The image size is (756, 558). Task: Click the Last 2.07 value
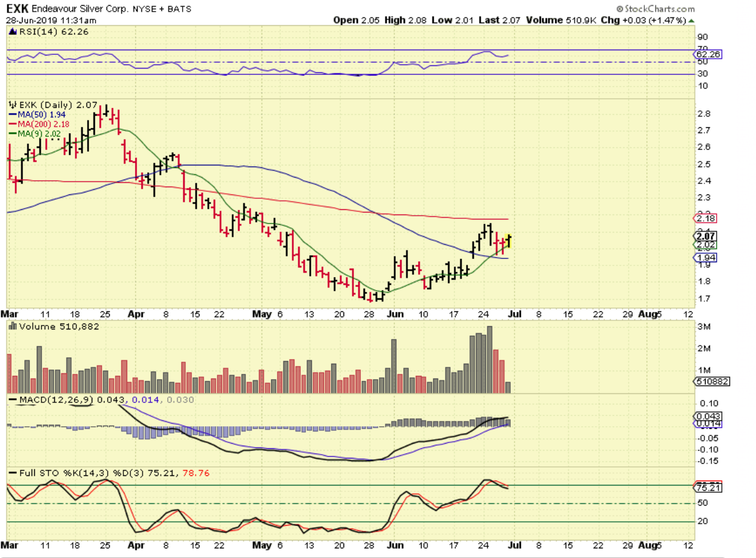point(500,20)
